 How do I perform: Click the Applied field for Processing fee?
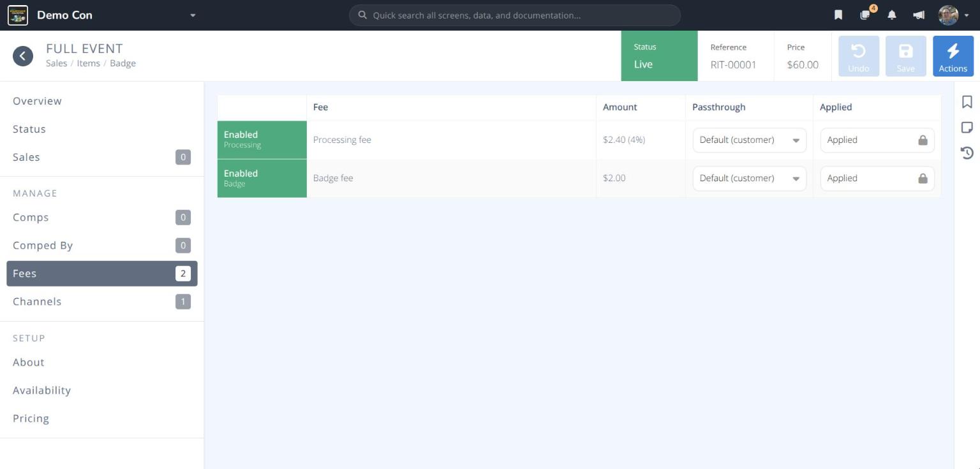877,140
